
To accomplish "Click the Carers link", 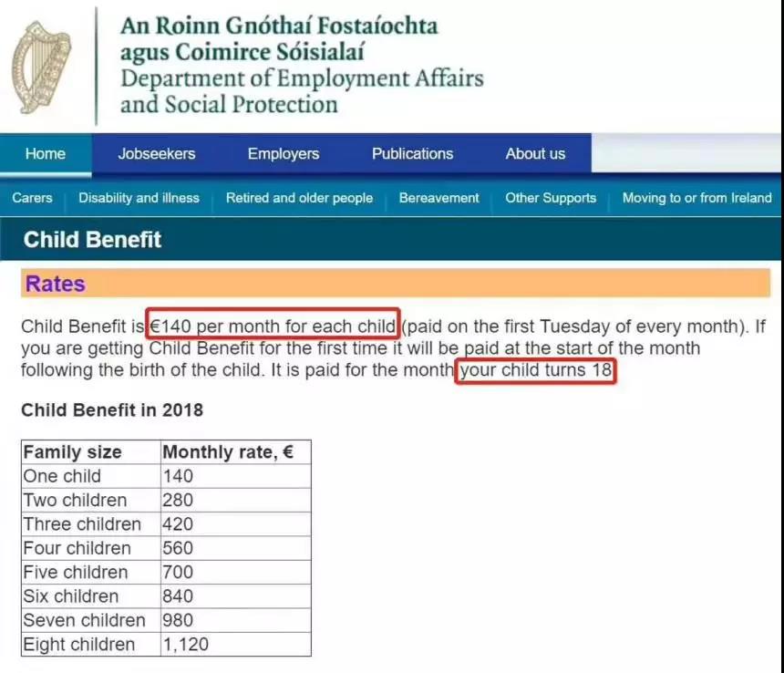I will [32, 198].
